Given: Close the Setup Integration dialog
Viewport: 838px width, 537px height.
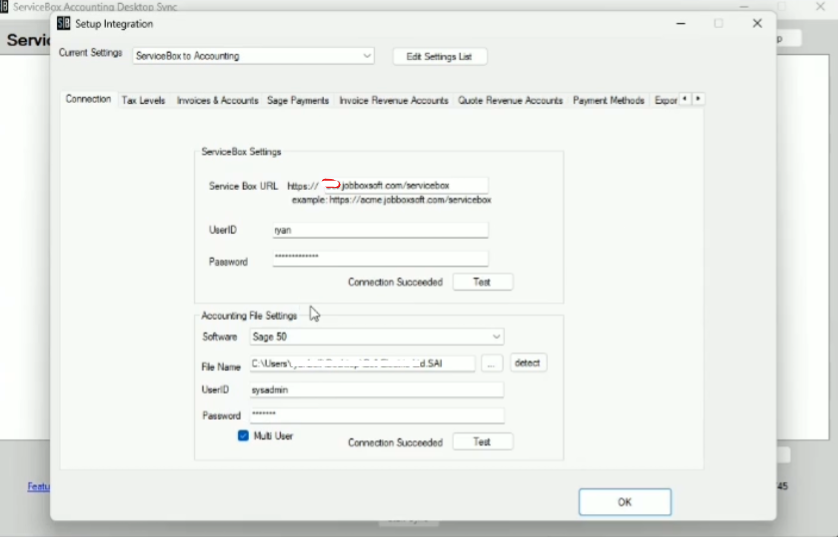Looking at the screenshot, I should point(757,24).
